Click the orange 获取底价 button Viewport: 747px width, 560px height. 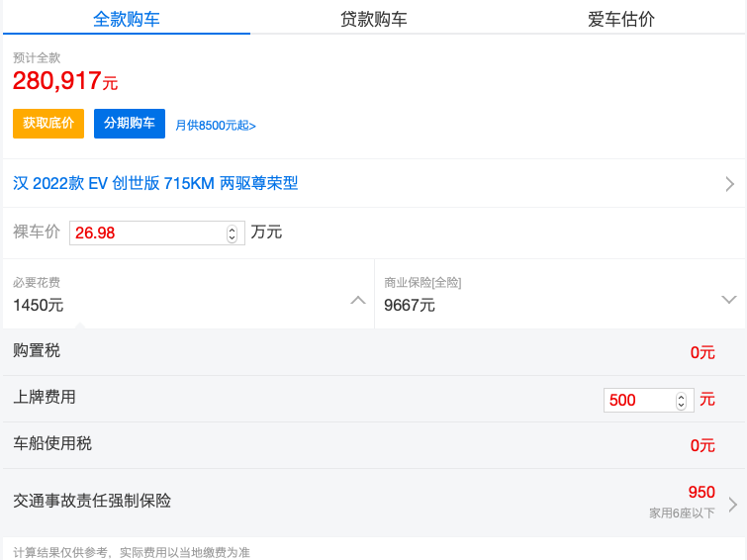pyautogui.click(x=48, y=124)
